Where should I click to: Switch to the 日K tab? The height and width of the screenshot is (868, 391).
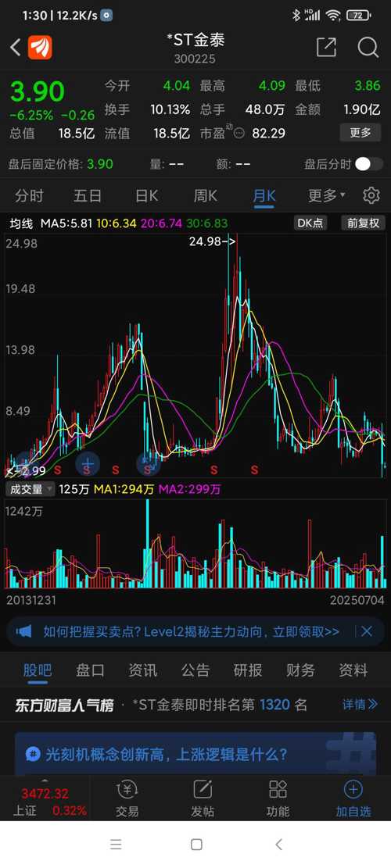147,195
